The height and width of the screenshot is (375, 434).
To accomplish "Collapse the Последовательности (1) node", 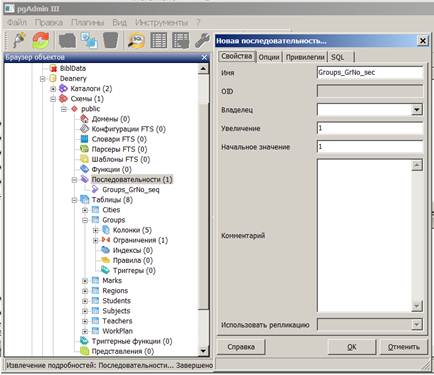I will pyautogui.click(x=74, y=180).
